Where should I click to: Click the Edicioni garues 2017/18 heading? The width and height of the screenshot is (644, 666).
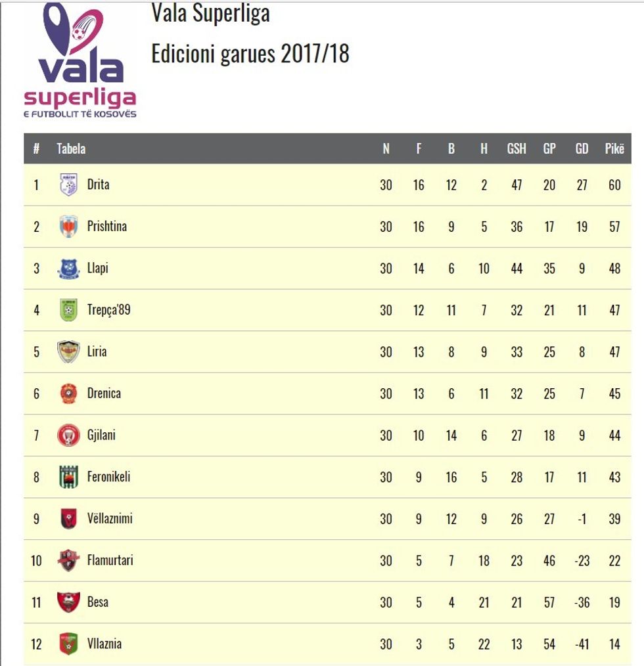click(x=250, y=54)
